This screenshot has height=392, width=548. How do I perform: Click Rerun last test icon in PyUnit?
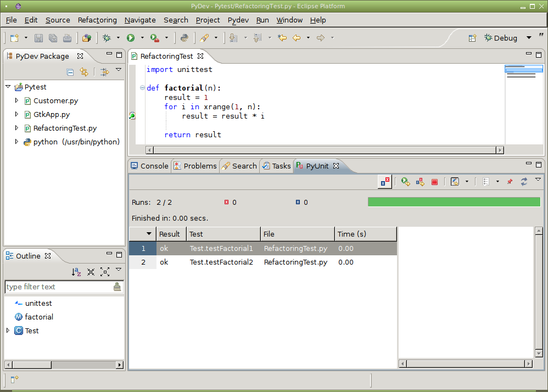(405, 182)
